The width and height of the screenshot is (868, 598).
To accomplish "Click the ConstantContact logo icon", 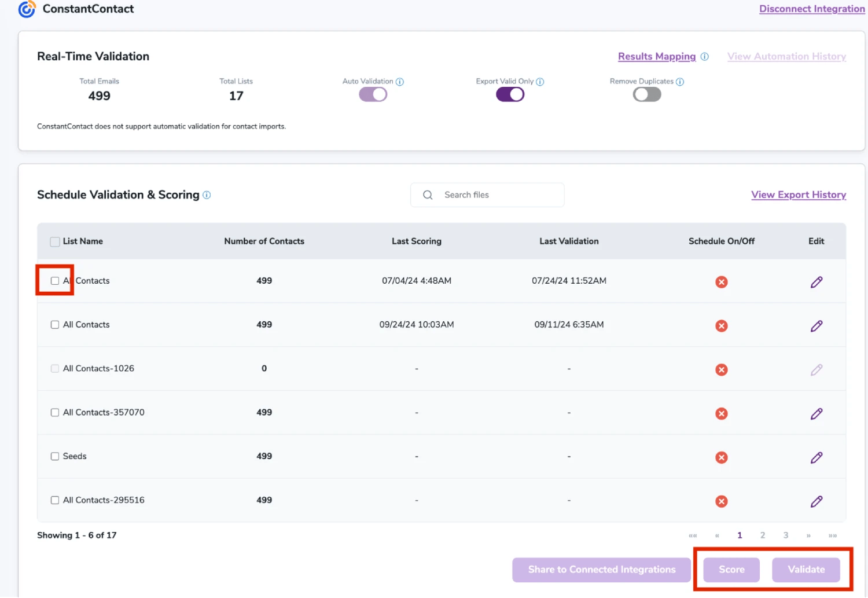I will (x=25, y=9).
